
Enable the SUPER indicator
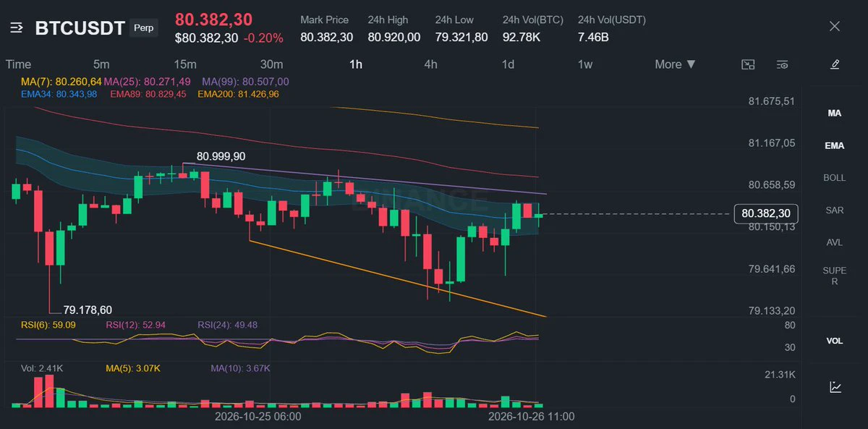click(x=835, y=276)
